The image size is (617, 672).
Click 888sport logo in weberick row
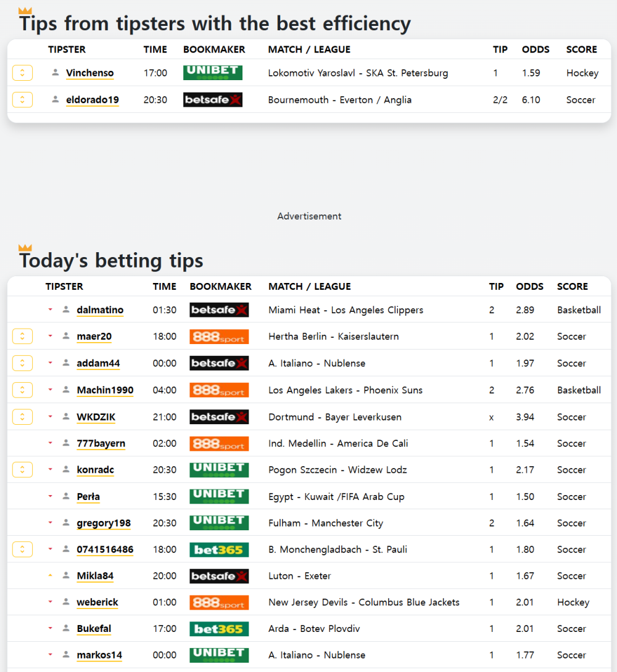[x=219, y=602]
